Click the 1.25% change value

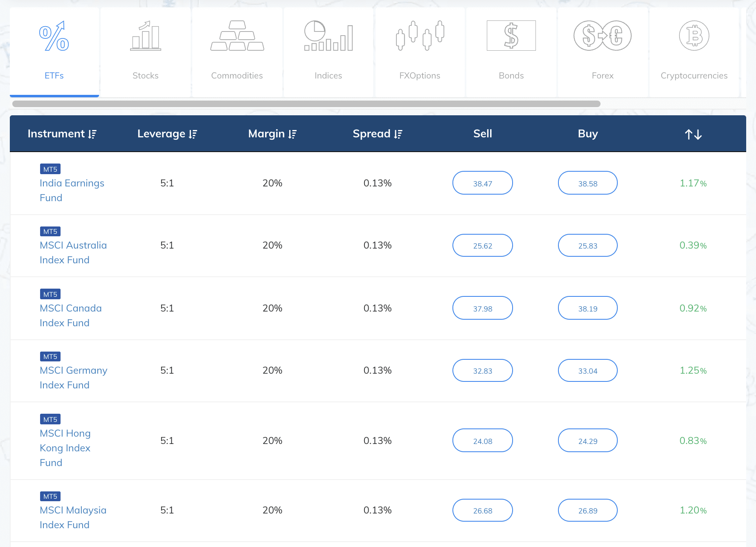pos(693,370)
